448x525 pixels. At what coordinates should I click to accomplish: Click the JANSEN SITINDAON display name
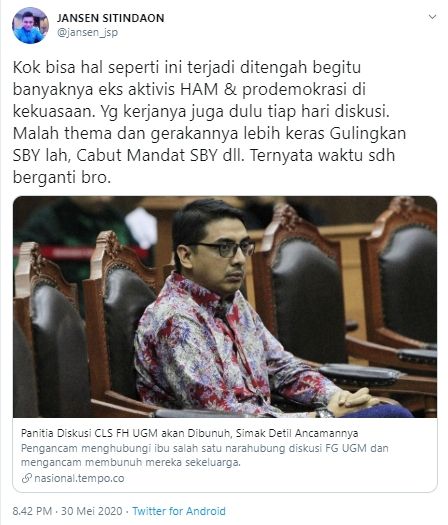(110, 18)
